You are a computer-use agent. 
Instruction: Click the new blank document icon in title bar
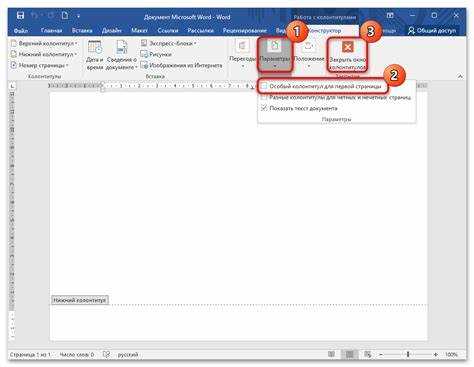[x=65, y=15]
